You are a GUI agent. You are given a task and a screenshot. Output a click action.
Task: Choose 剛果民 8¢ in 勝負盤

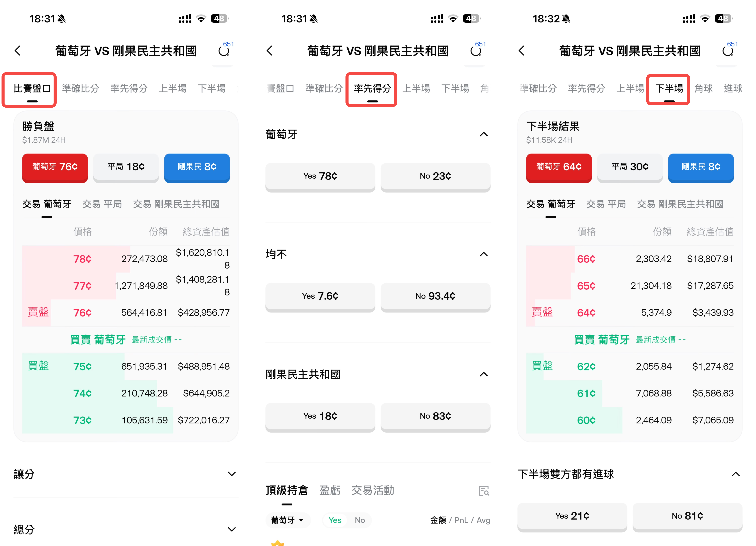point(197,168)
